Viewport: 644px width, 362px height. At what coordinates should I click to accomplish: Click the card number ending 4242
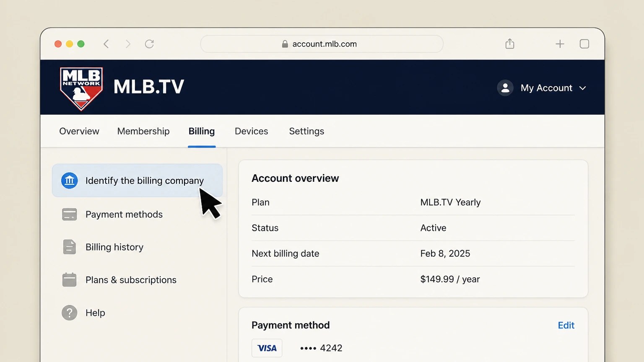pos(321,348)
